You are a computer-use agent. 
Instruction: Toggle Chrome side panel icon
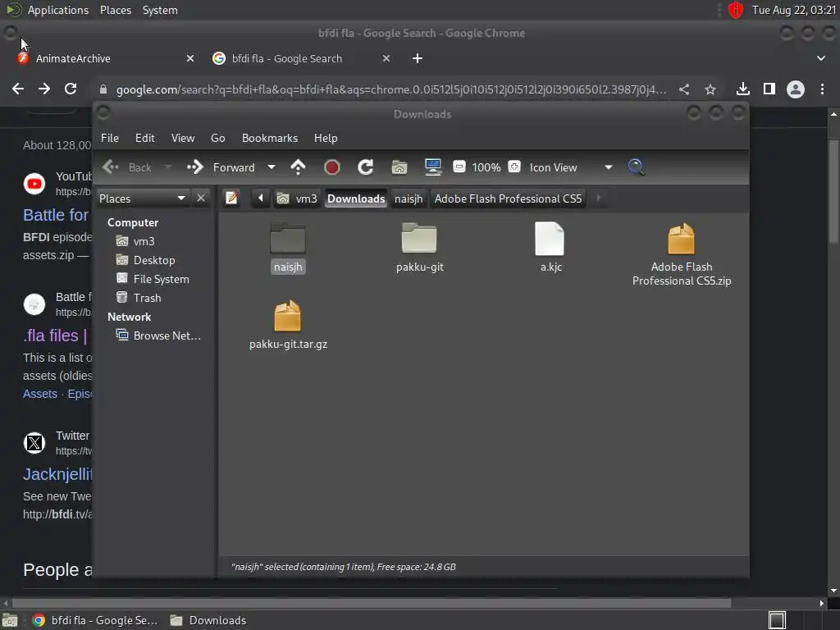tap(769, 89)
